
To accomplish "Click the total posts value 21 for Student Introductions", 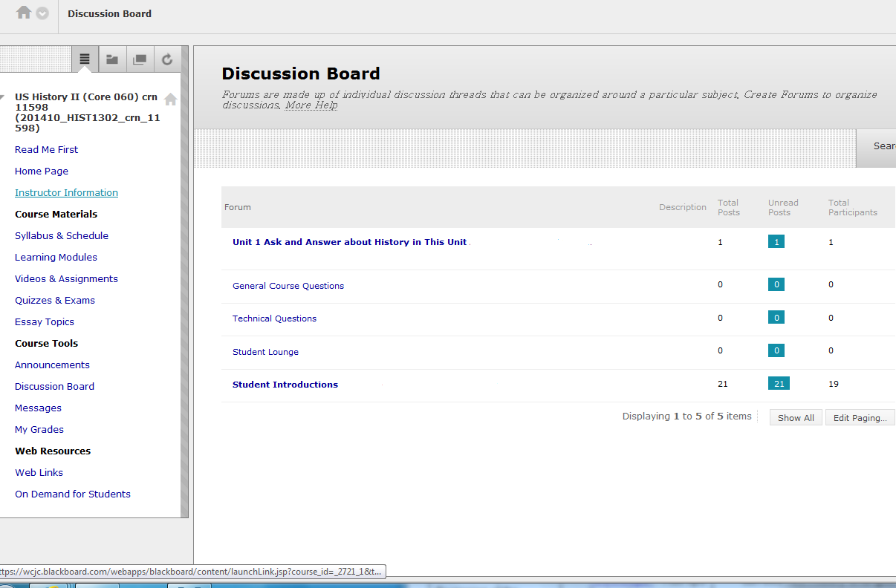I will (723, 384).
